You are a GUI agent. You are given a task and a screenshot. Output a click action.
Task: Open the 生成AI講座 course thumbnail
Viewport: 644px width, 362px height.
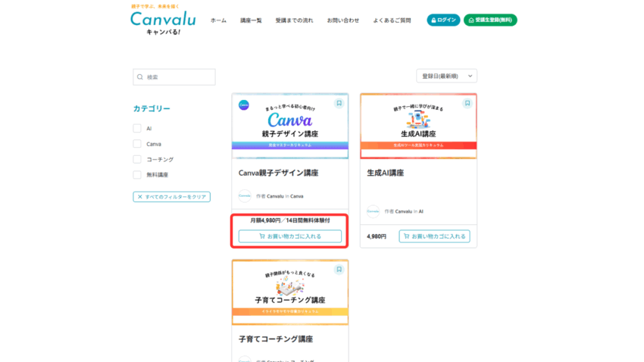point(417,126)
